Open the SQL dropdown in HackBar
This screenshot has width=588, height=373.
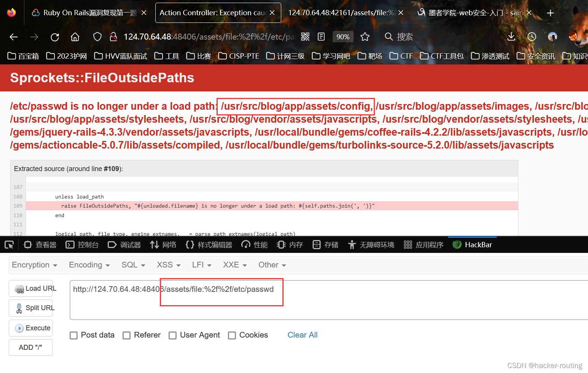133,264
